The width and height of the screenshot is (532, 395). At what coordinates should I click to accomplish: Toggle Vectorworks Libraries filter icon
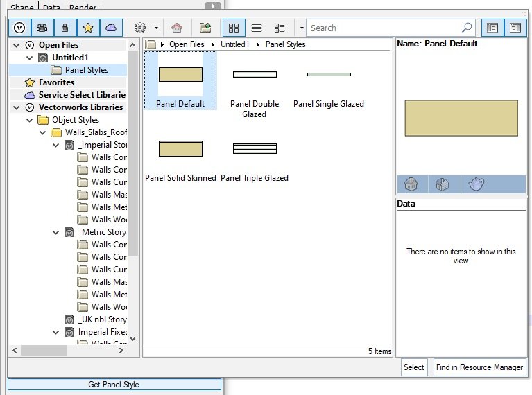tap(19, 28)
